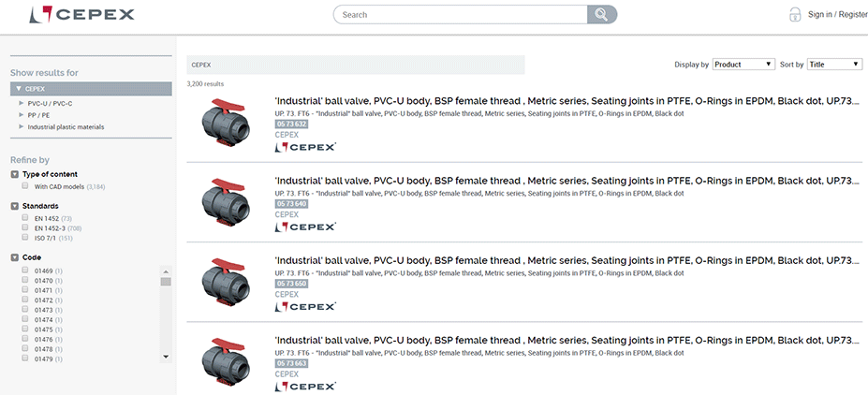This screenshot has height=395, width=868.
Task: Tick the code 01473 checkbox
Action: click(x=25, y=309)
